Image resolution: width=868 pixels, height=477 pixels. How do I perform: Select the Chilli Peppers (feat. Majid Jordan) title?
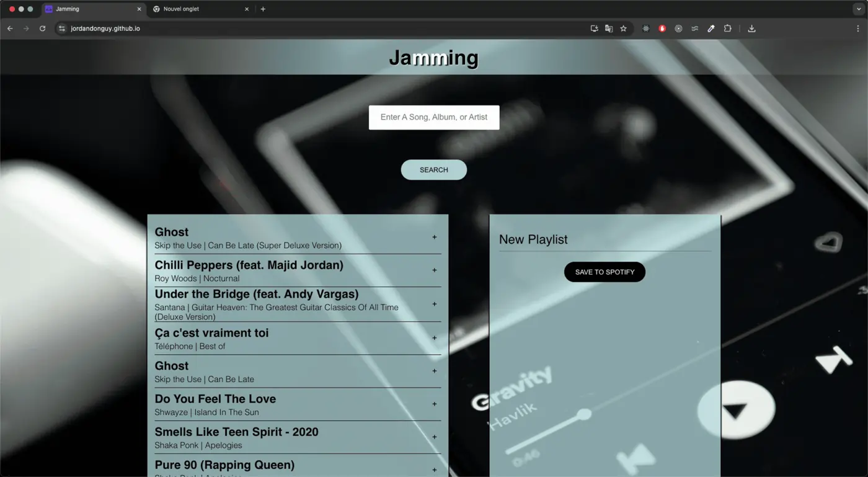click(x=249, y=265)
